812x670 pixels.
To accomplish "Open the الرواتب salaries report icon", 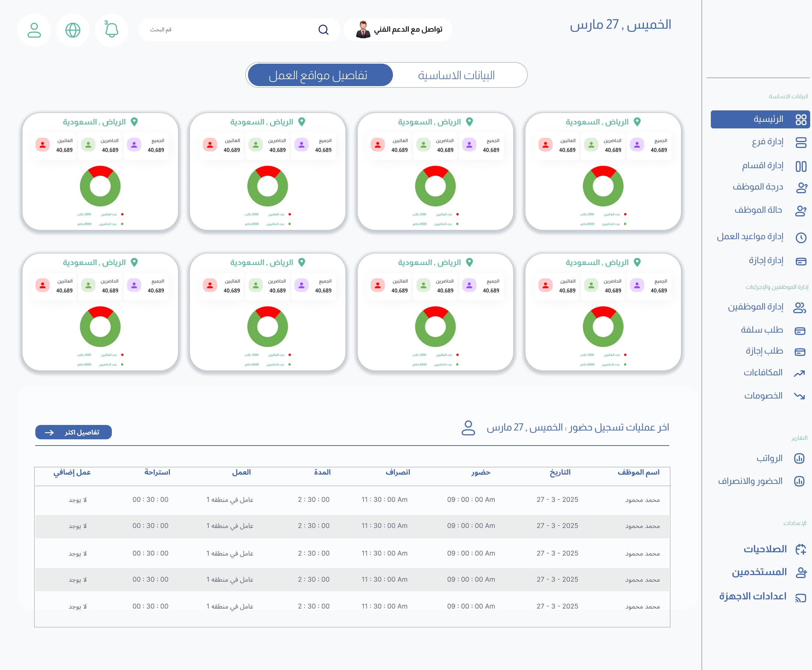I will pos(800,458).
